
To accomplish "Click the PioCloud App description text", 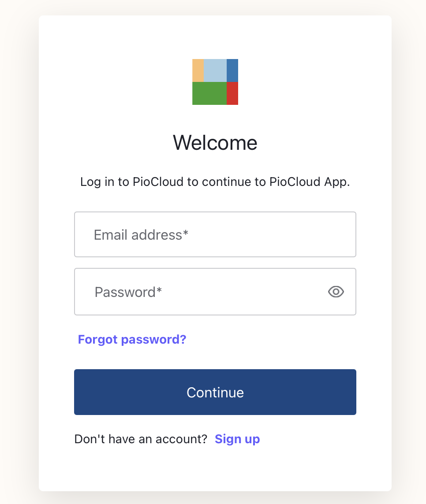I will pyautogui.click(x=215, y=182).
